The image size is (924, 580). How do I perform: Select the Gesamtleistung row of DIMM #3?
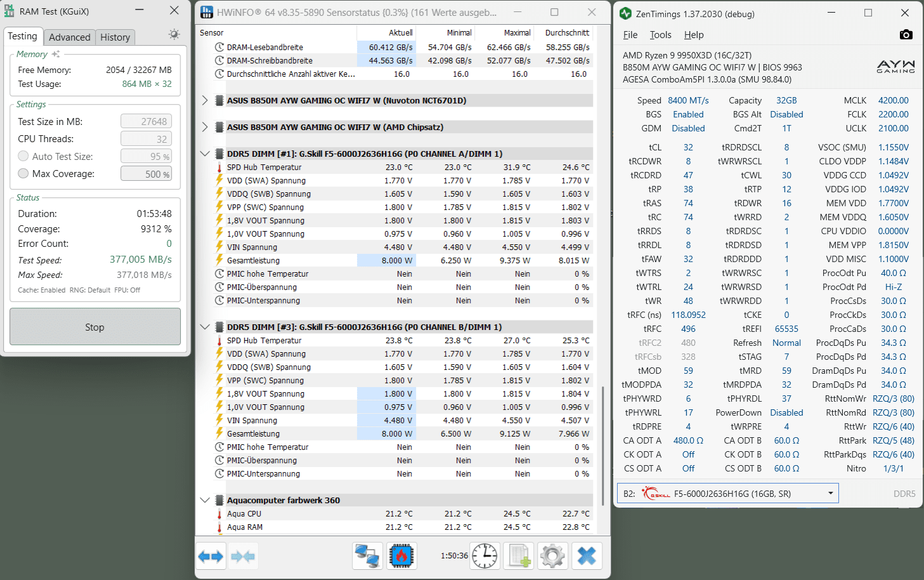pyautogui.click(x=404, y=433)
